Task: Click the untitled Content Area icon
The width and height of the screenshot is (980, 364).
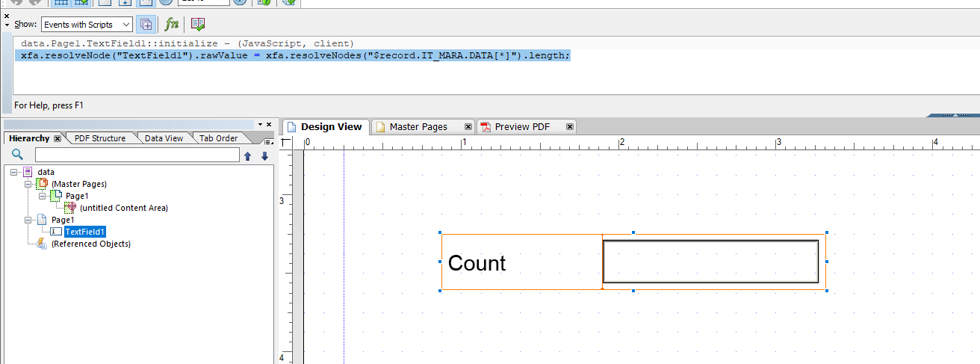Action: point(69,208)
